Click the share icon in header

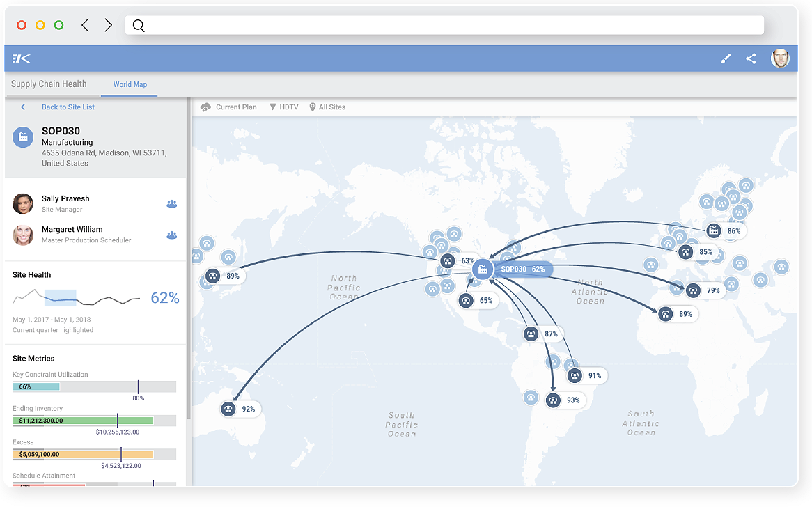751,59
